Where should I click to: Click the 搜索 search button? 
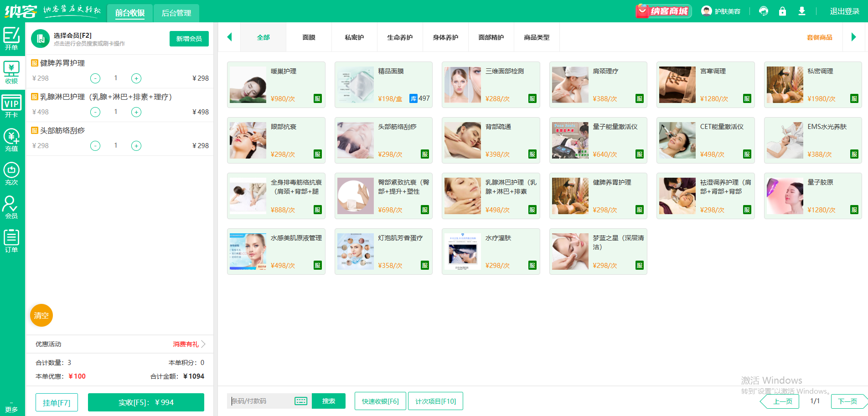pos(329,401)
